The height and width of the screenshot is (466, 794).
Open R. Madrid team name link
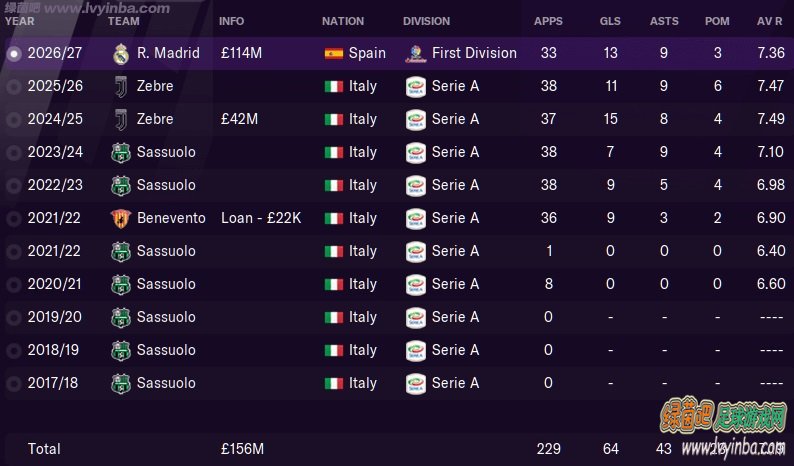pyautogui.click(x=168, y=53)
